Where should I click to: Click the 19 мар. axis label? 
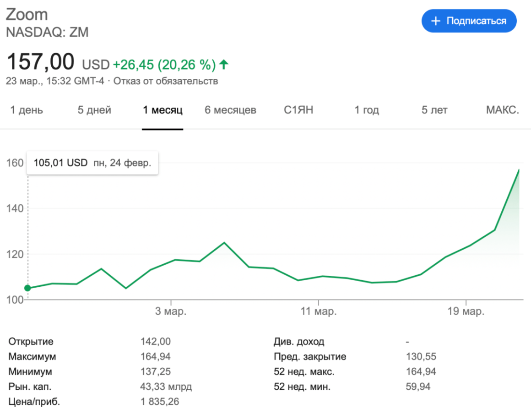pos(466,311)
